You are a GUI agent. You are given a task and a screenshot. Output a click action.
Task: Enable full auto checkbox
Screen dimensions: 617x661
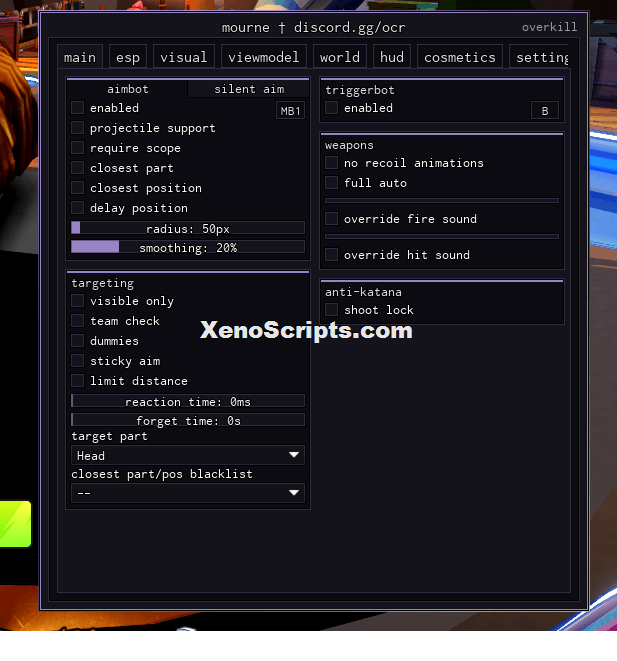click(331, 183)
